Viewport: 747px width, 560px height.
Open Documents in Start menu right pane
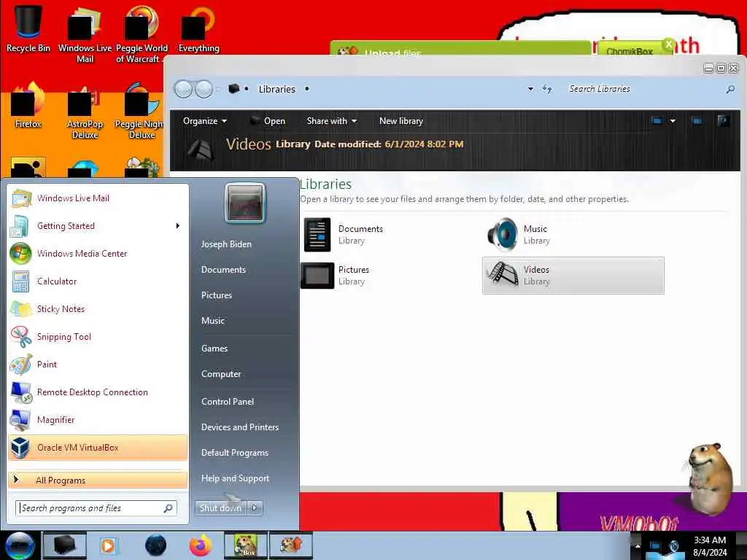223,270
